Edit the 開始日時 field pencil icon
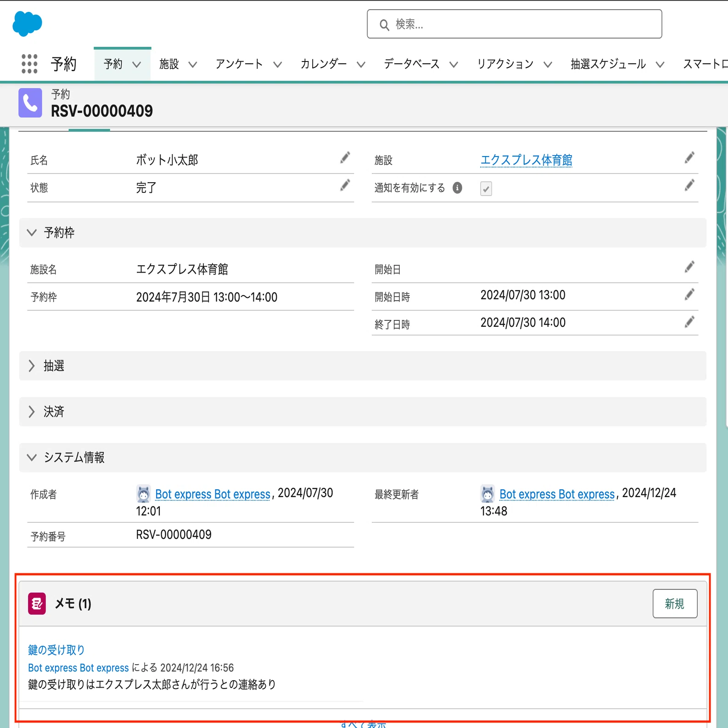This screenshot has height=728, width=728. [x=689, y=295]
